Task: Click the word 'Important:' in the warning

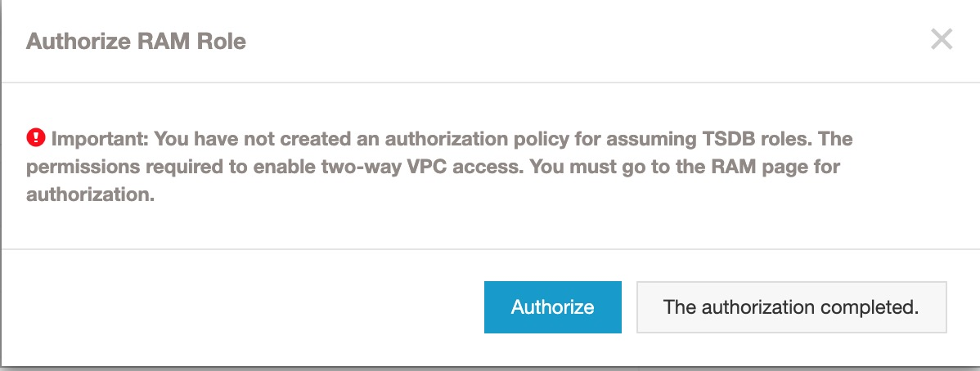Action: [99, 138]
